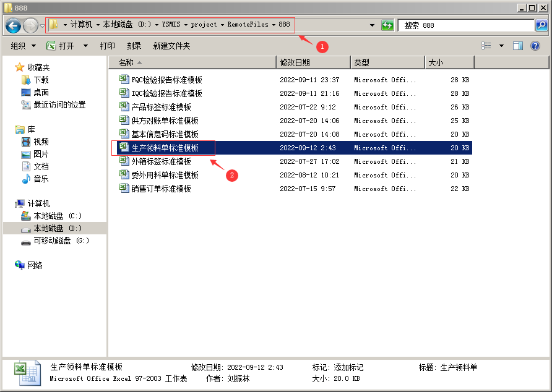Click the YSMIS breadcrumb segment
552x392 pixels.
point(171,24)
